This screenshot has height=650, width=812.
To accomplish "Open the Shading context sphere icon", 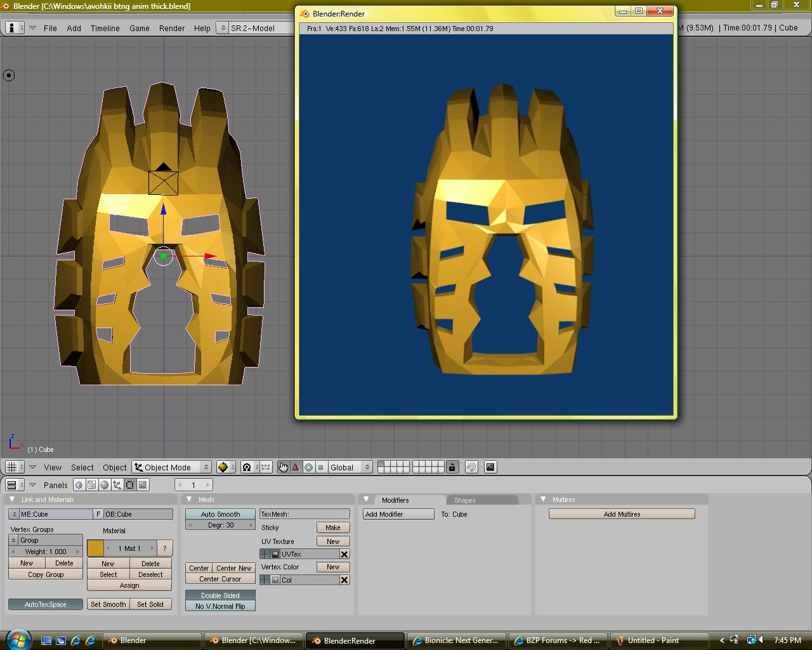I will coord(105,485).
